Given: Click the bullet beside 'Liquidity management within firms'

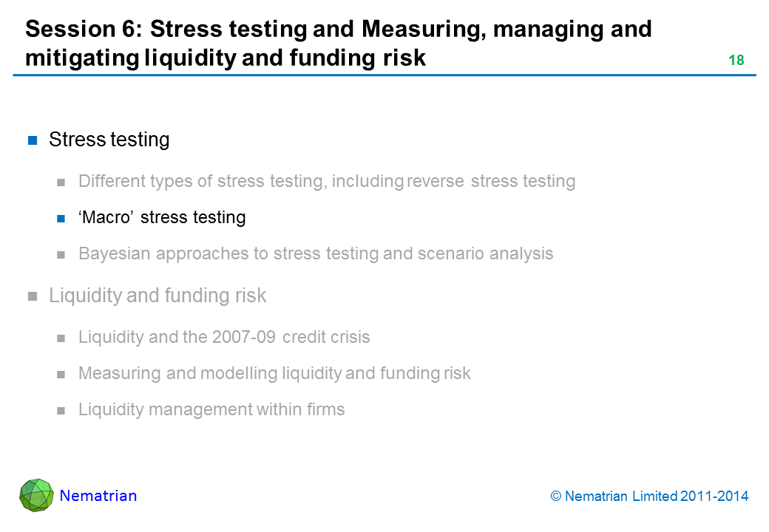Looking at the screenshot, I should click(62, 410).
